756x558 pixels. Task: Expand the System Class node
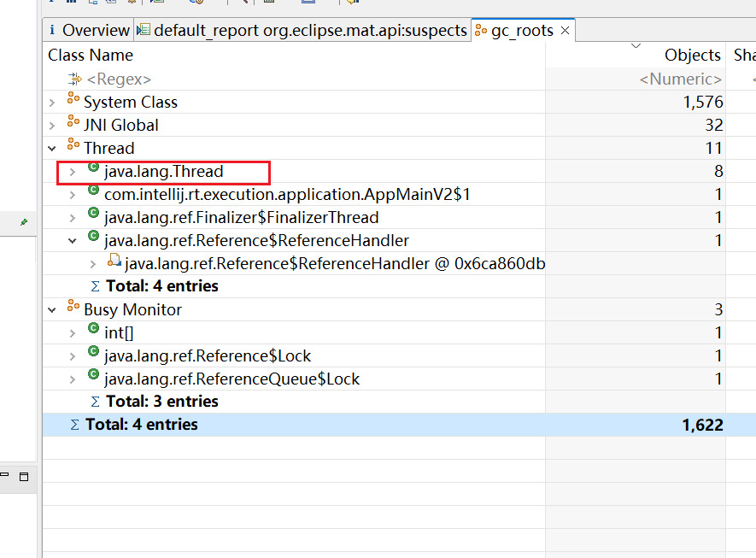pos(52,103)
